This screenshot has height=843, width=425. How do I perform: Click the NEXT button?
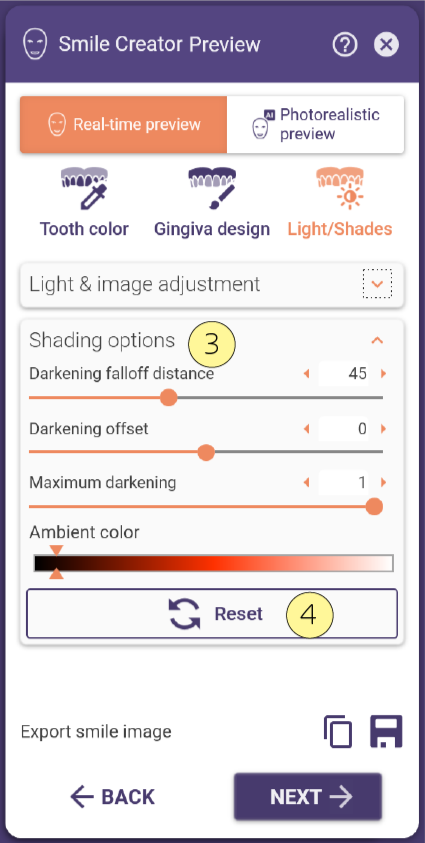[308, 796]
